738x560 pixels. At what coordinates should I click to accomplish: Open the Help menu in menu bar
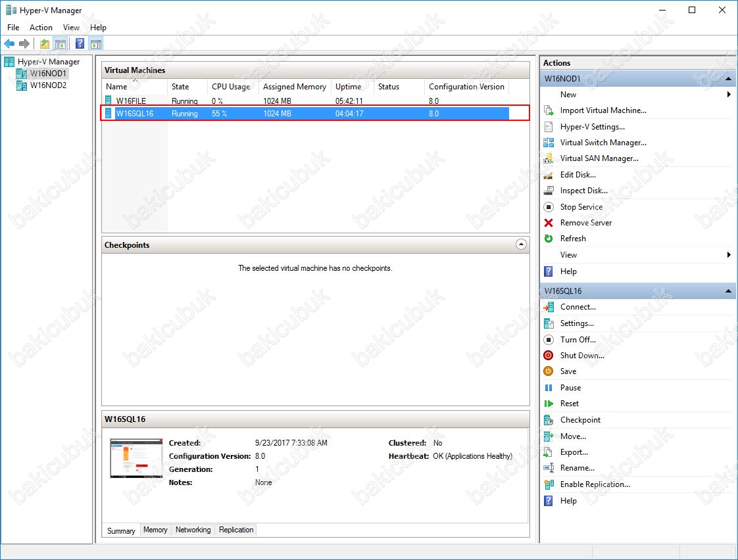pos(99,27)
